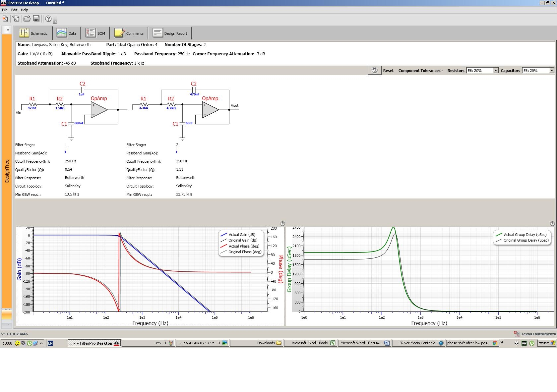Click the Vout output label
Viewport: 557px width, 392px height.
[234, 105]
